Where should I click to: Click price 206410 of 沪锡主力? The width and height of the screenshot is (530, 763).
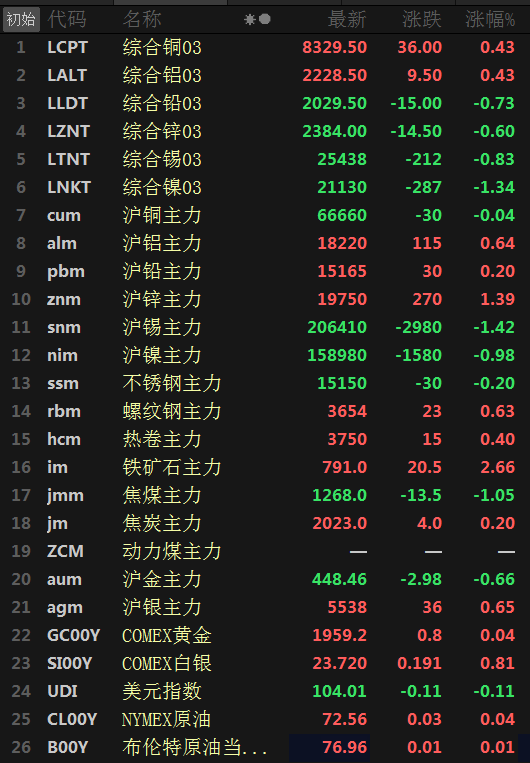(x=337, y=327)
